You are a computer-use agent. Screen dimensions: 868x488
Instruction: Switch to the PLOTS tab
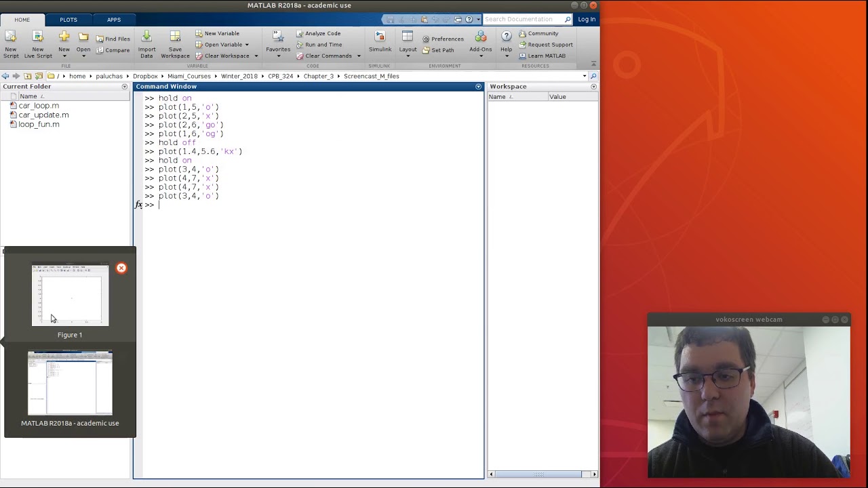click(68, 20)
